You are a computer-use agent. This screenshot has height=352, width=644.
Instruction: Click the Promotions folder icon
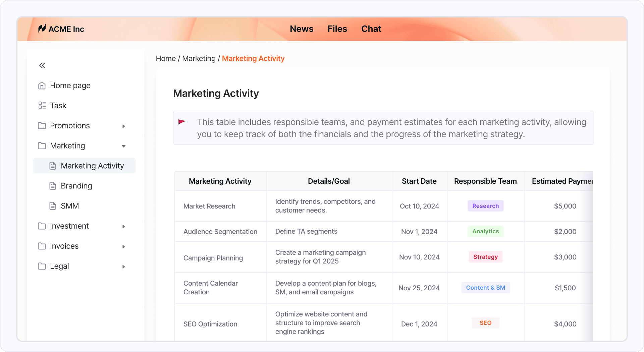(42, 125)
